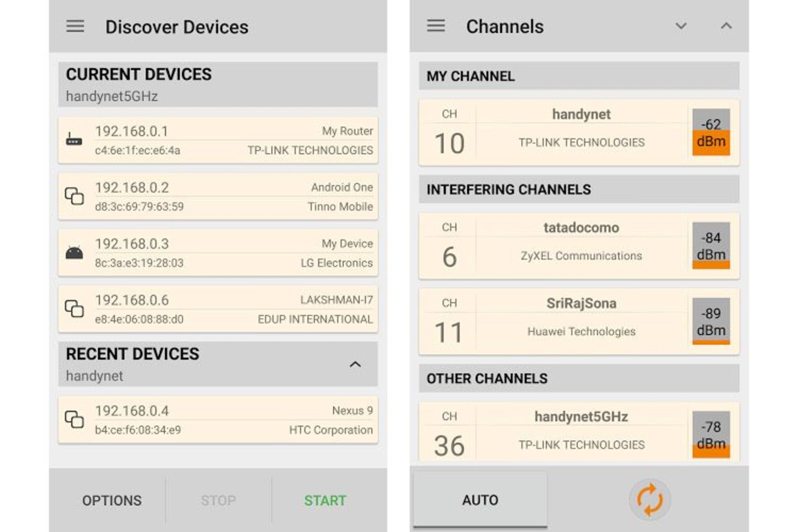
Task: Toggle the AUTO scan button
Action: pyautogui.click(x=480, y=500)
